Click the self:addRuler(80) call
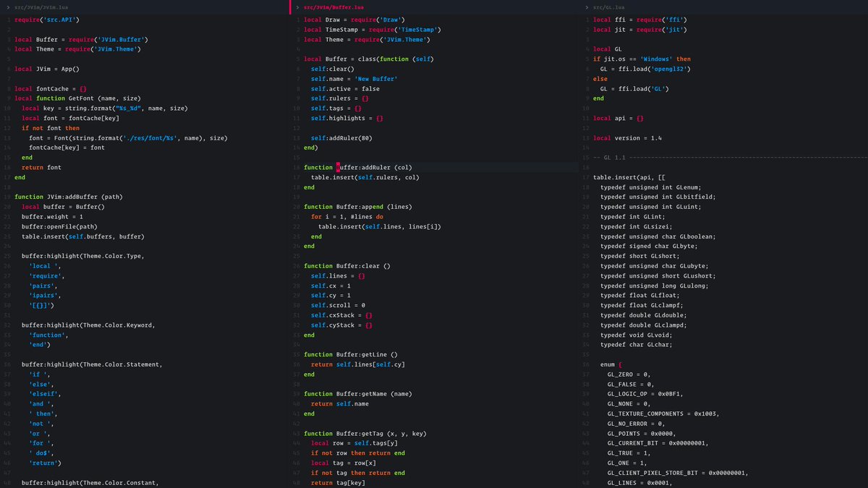This screenshot has width=868, height=488. pos(341,137)
